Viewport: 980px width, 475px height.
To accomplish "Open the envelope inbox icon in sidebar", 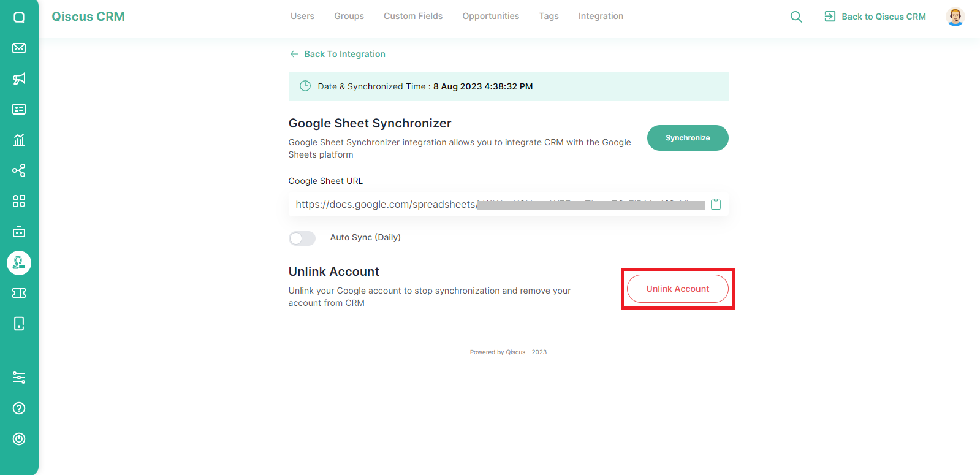I will [19, 48].
